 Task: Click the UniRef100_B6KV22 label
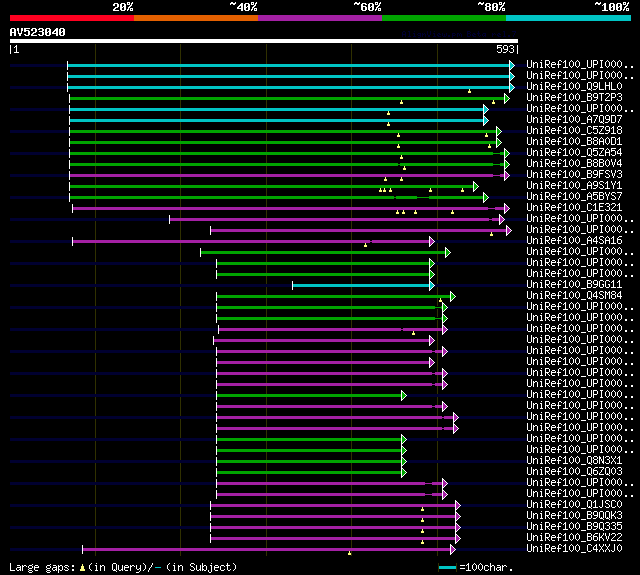574,538
